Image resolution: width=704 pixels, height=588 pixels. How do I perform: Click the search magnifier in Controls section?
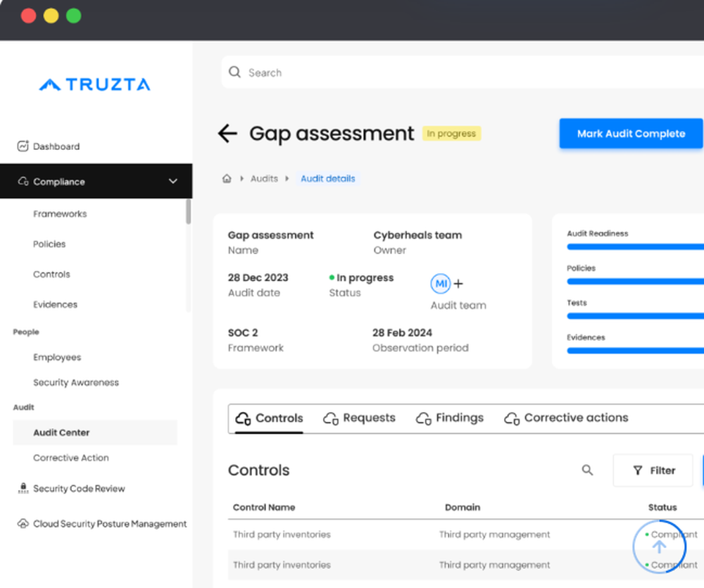[587, 470]
